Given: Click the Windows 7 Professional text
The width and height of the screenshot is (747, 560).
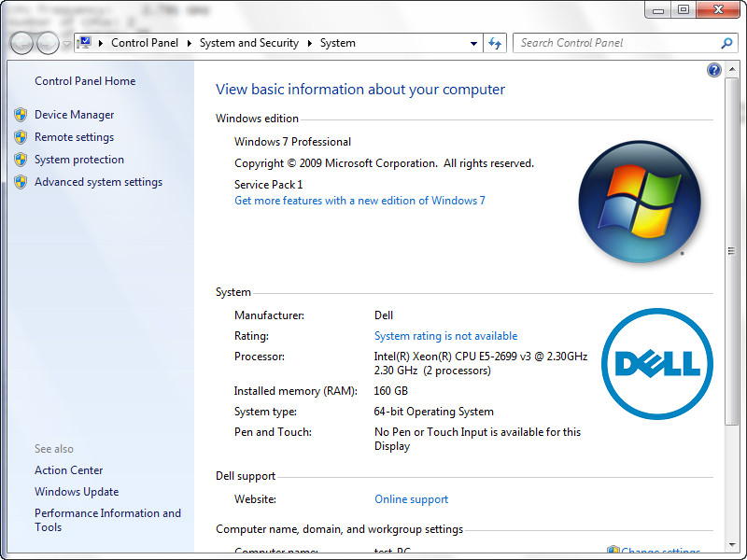Looking at the screenshot, I should [292, 142].
